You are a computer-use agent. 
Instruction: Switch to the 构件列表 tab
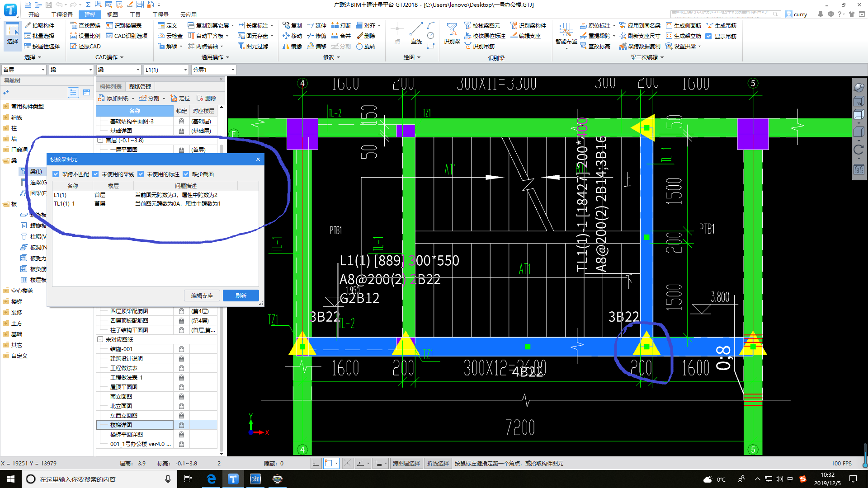tap(111, 86)
